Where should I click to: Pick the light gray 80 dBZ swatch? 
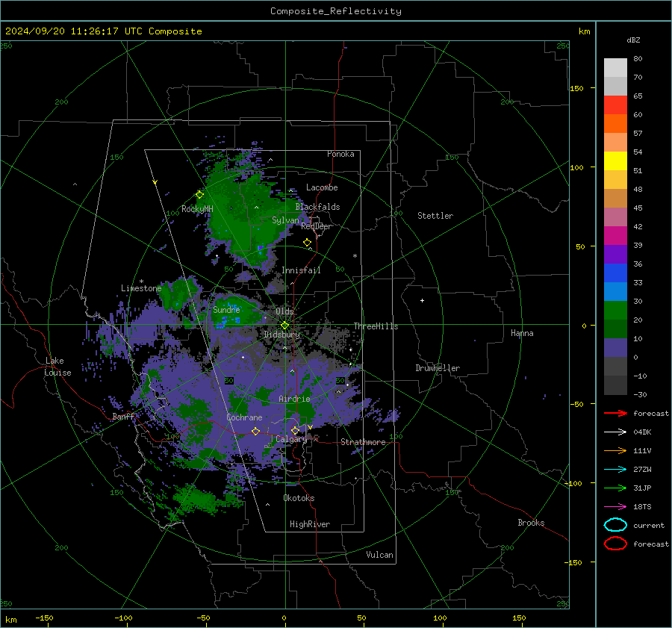[x=615, y=68]
